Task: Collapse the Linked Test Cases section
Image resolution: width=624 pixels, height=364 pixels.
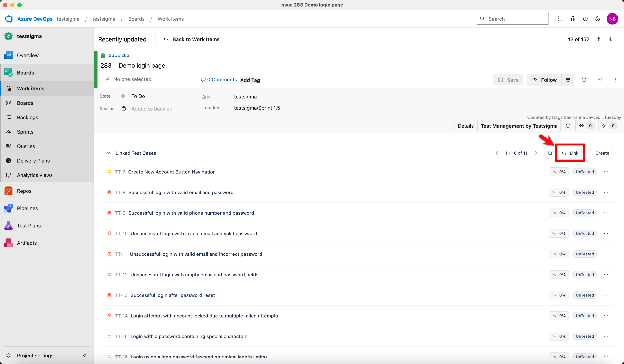Action: tap(108, 153)
